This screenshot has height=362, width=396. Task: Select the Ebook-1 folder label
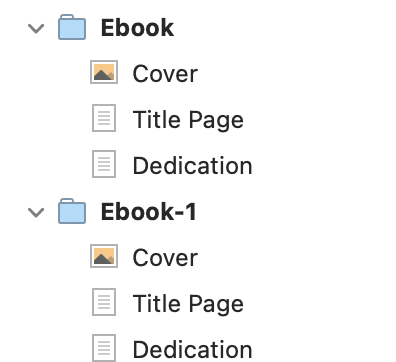coord(149,212)
